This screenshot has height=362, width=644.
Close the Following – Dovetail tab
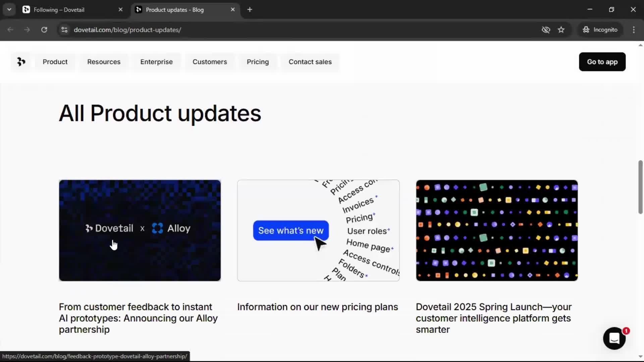click(120, 10)
